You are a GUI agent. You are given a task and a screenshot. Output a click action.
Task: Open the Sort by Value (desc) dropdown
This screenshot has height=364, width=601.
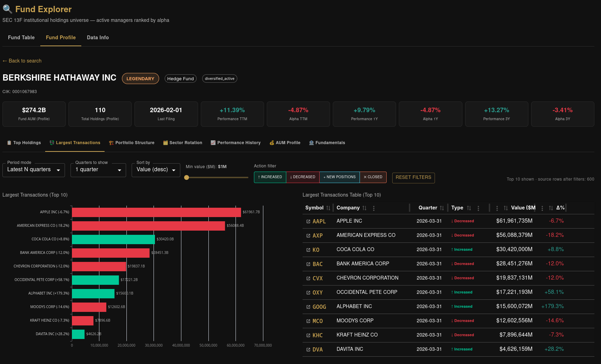click(x=156, y=170)
